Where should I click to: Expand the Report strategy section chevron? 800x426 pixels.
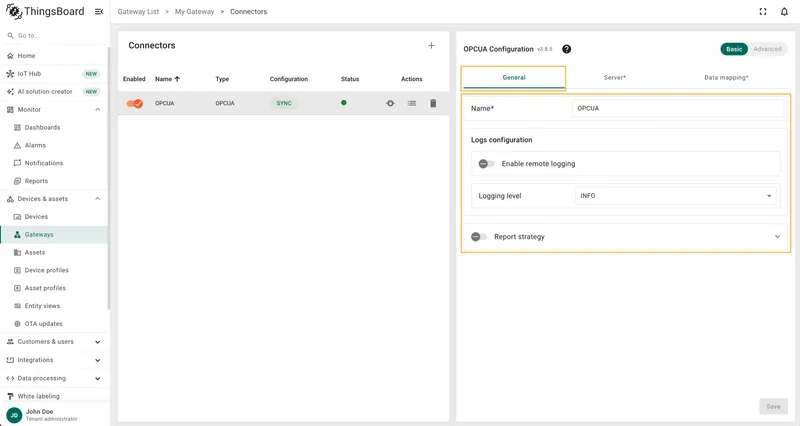click(x=778, y=237)
